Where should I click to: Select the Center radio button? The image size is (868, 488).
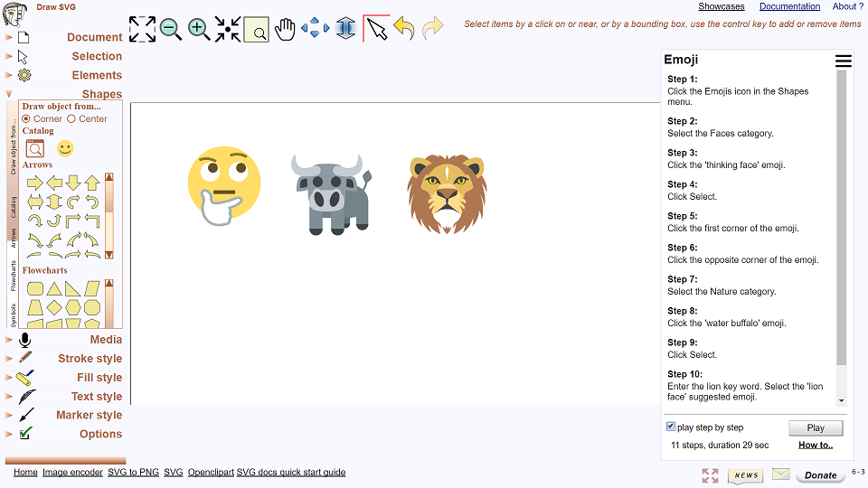tap(71, 119)
